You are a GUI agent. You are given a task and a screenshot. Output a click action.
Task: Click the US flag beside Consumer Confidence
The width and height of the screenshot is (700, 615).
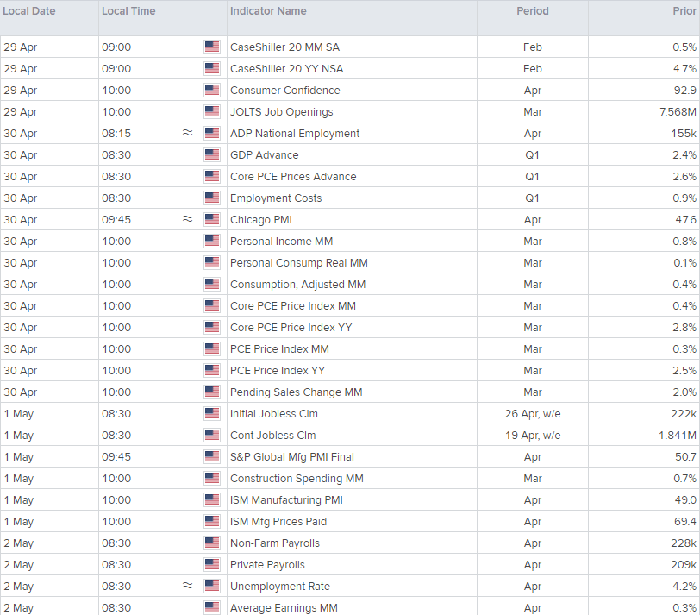tap(212, 91)
